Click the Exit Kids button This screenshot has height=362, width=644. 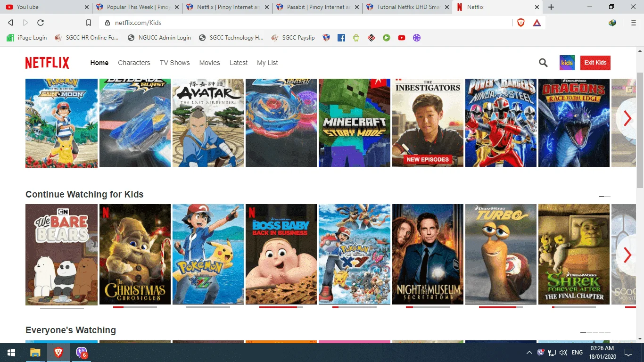(595, 63)
